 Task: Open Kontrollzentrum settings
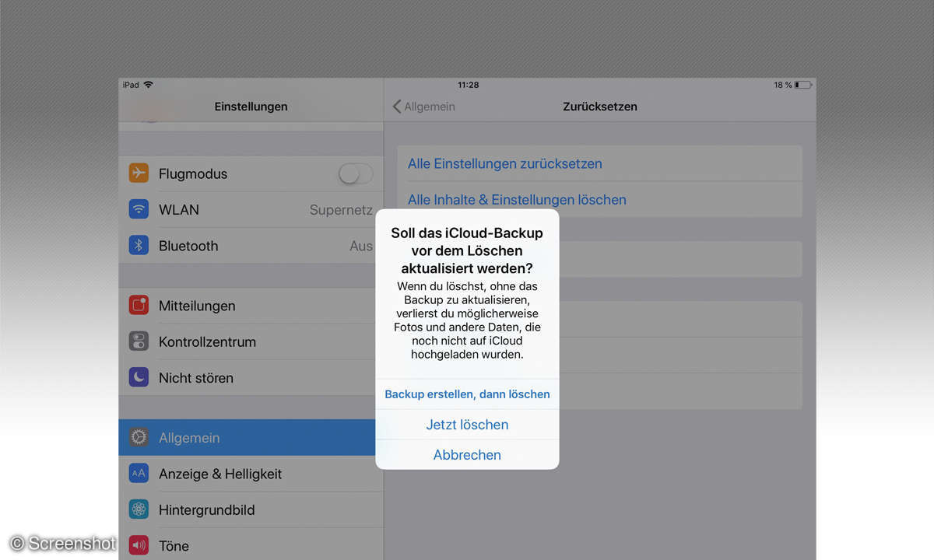click(251, 341)
